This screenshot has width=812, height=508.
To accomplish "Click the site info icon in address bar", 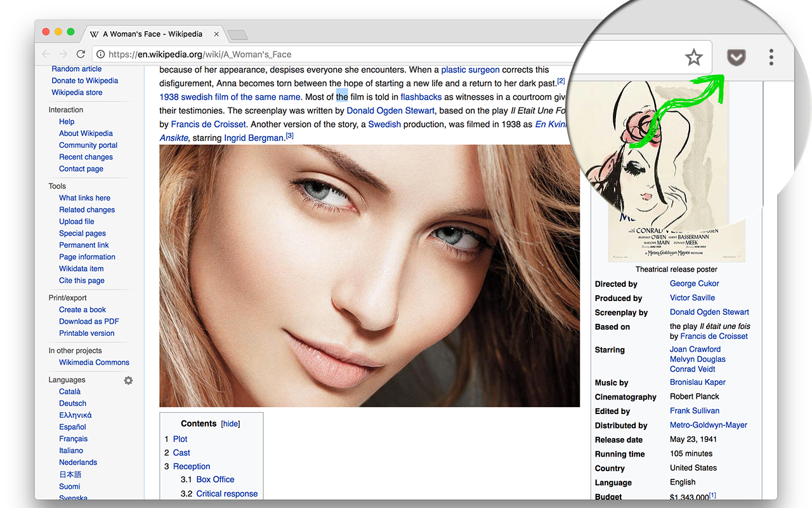I will click(100, 54).
